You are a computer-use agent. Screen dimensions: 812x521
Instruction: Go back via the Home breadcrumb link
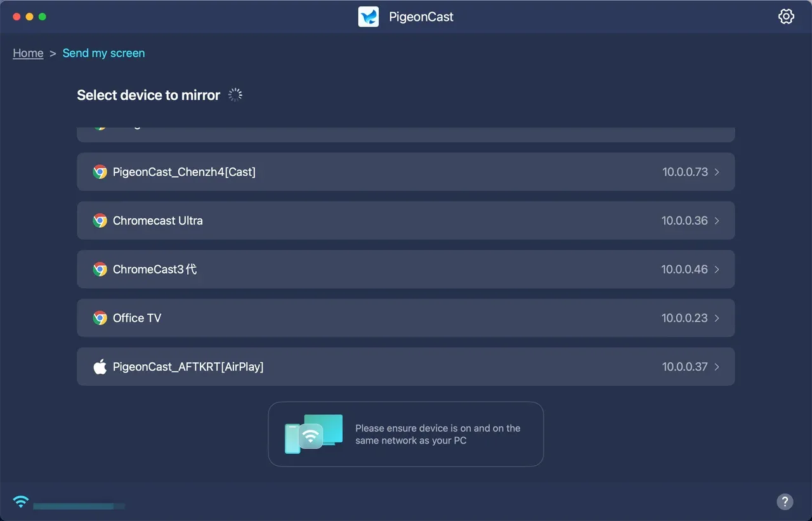tap(29, 53)
